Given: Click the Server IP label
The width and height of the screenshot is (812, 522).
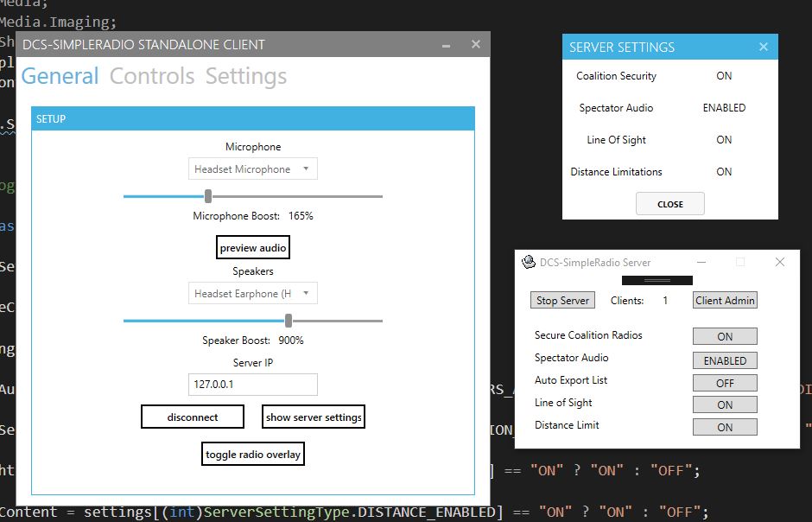Looking at the screenshot, I should tap(253, 362).
